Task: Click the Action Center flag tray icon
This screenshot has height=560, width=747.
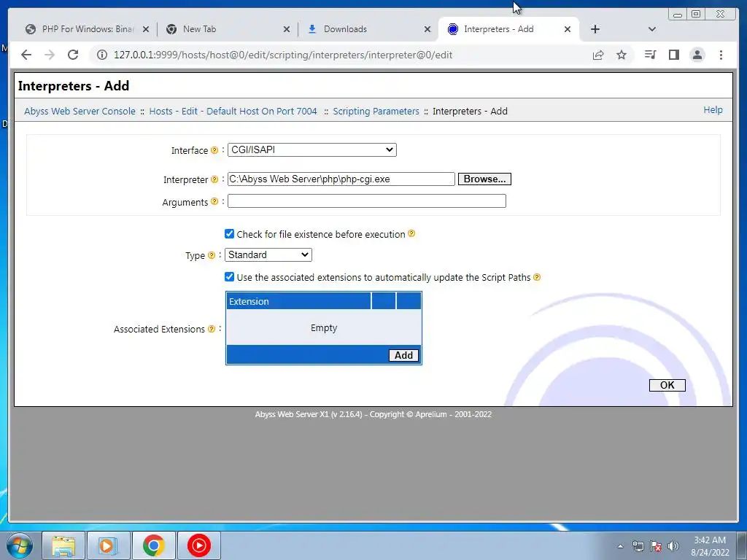Action: [656, 546]
